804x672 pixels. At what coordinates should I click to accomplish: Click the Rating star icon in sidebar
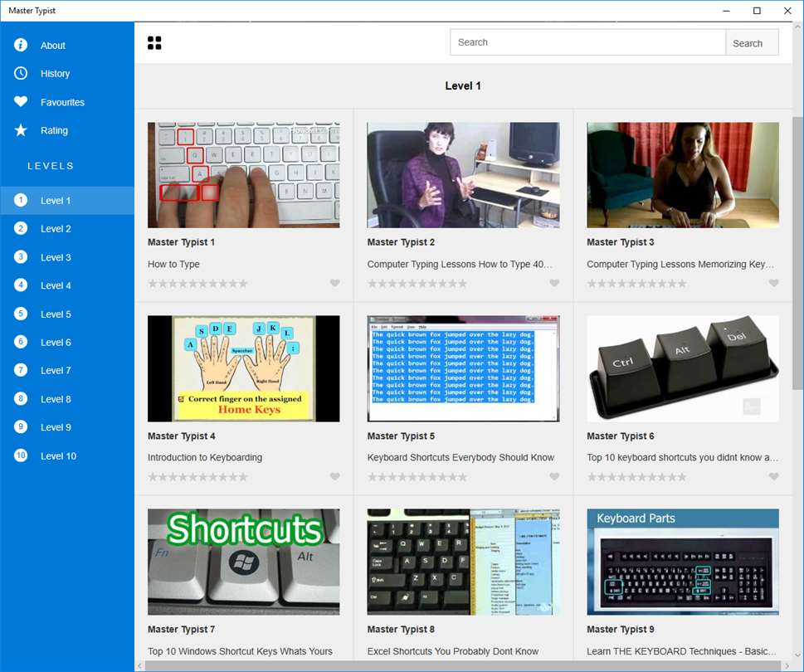(x=21, y=130)
